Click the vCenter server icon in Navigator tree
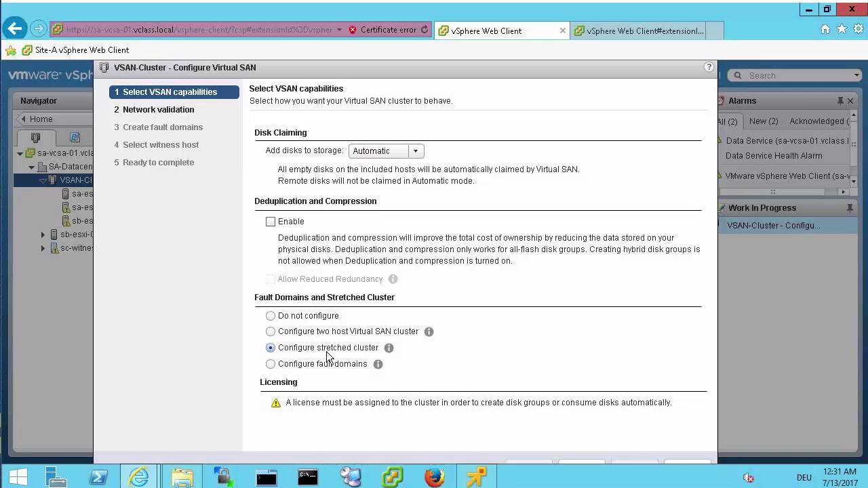The image size is (868, 488). point(30,153)
